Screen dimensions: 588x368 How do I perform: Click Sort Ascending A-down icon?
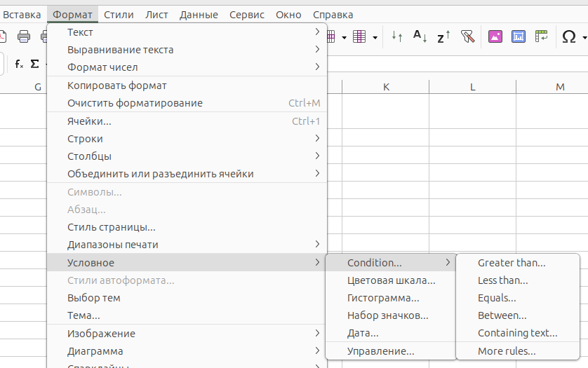point(420,36)
